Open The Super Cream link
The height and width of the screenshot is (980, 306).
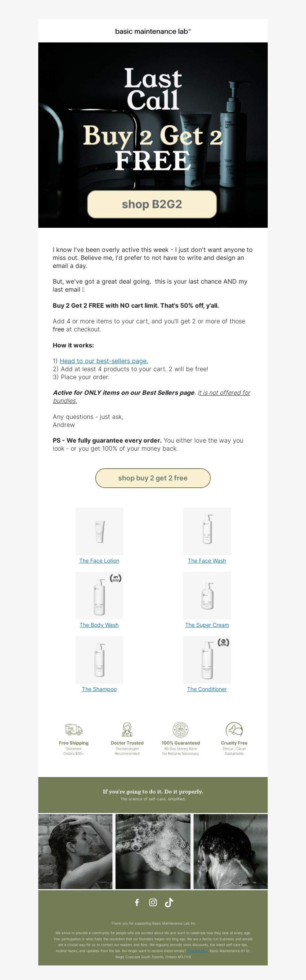(207, 625)
